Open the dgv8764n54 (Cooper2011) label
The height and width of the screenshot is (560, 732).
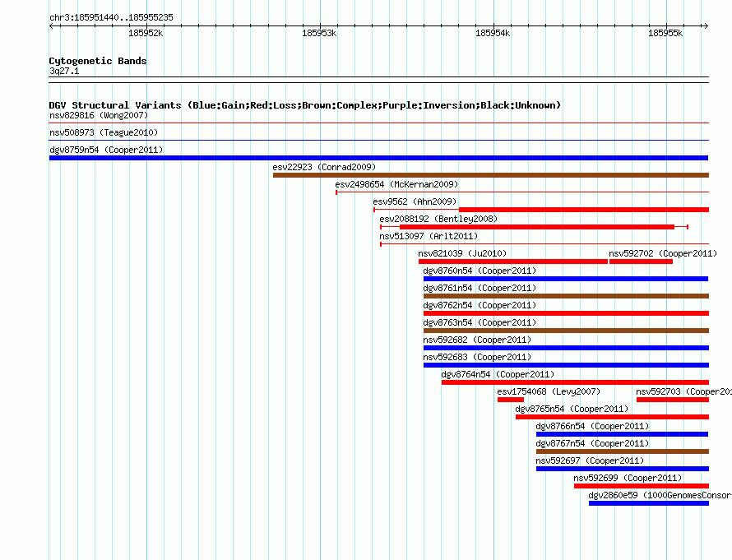[x=498, y=374]
